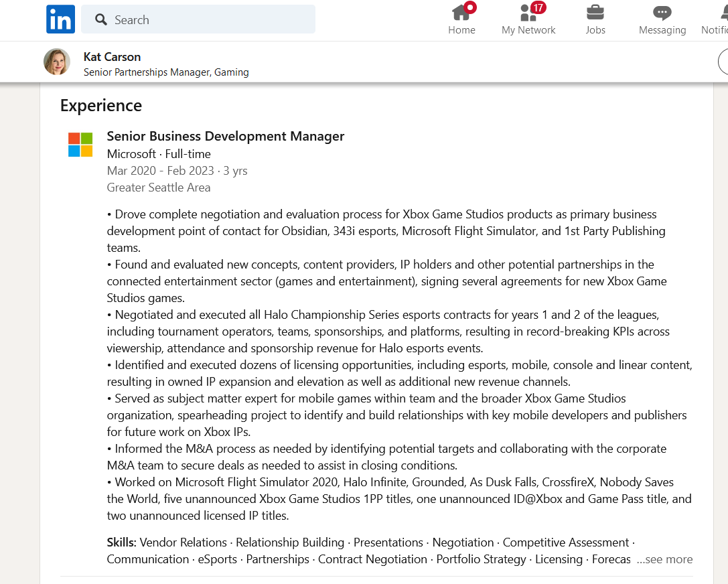
Task: Open the Home feed icon
Action: coord(461,13)
